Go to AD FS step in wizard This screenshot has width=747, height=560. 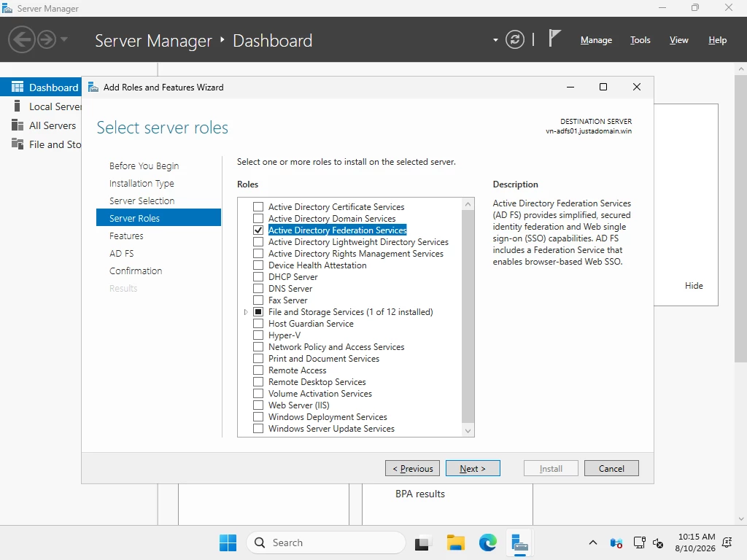[122, 253]
